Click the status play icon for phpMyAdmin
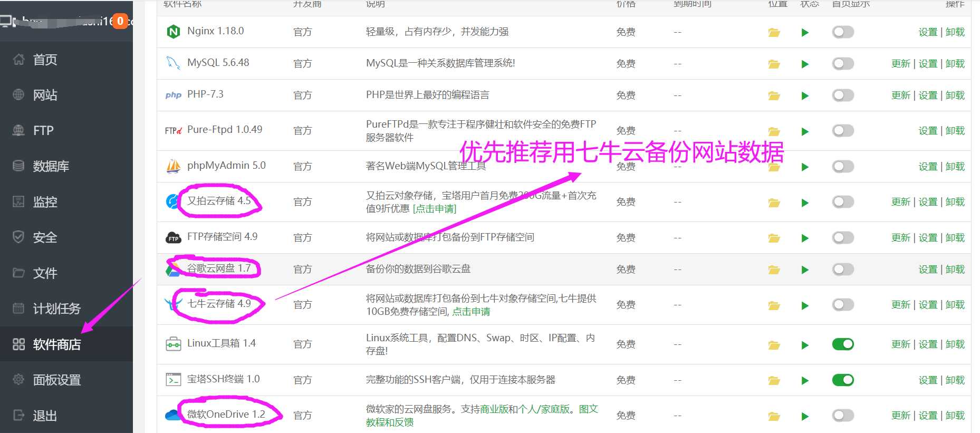This screenshot has width=980, height=433. [x=805, y=167]
